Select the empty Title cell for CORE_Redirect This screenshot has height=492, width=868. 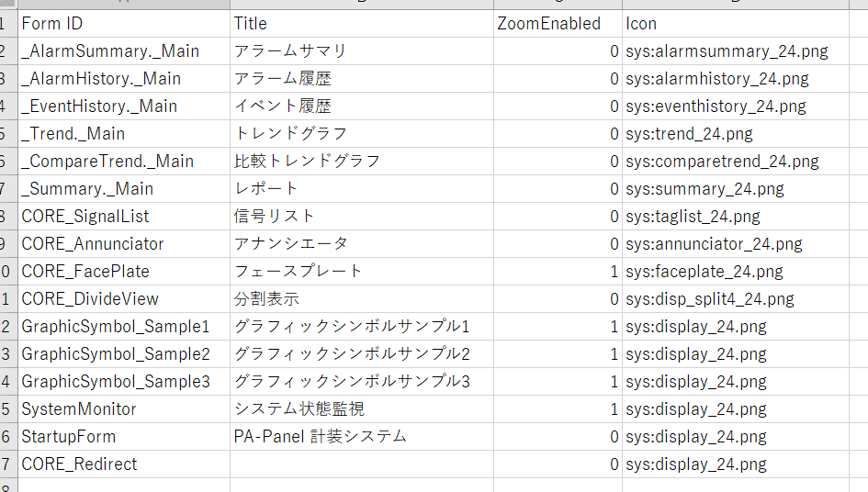(x=361, y=464)
